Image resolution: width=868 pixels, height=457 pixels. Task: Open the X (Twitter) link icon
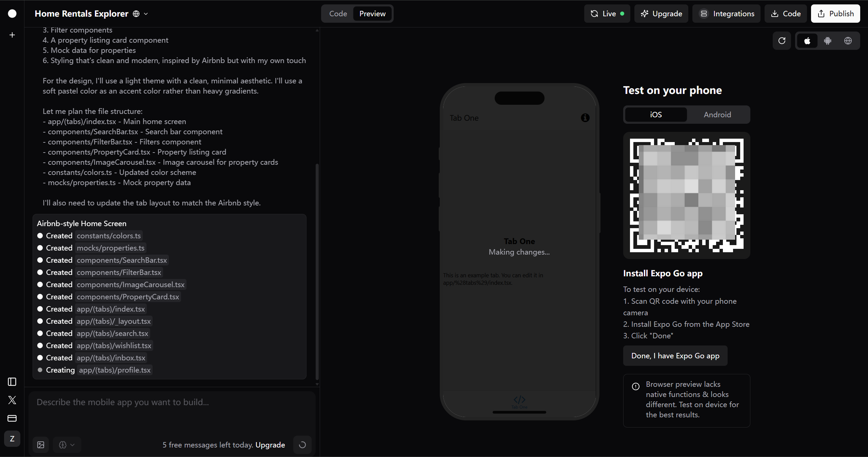12,400
